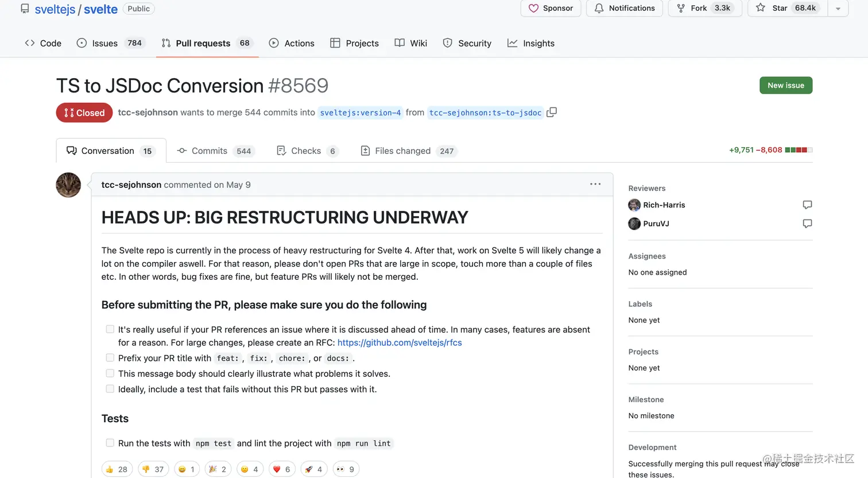Screen dimensions: 868x478
Task: Open reviewer PuruVJ profile
Action: pyautogui.click(x=656, y=223)
